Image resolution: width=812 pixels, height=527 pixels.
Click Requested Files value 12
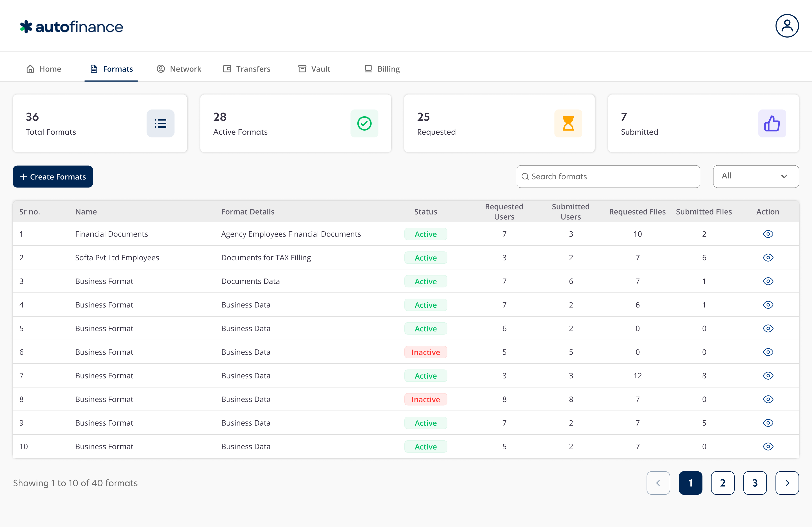(x=637, y=376)
